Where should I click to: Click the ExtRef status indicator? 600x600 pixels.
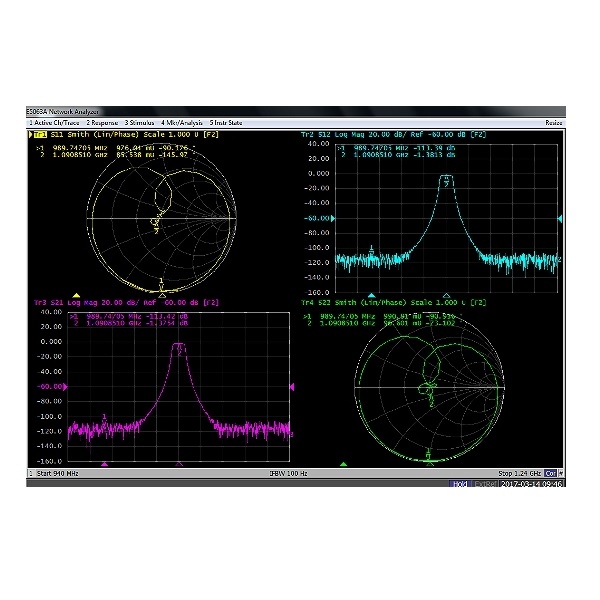485,484
